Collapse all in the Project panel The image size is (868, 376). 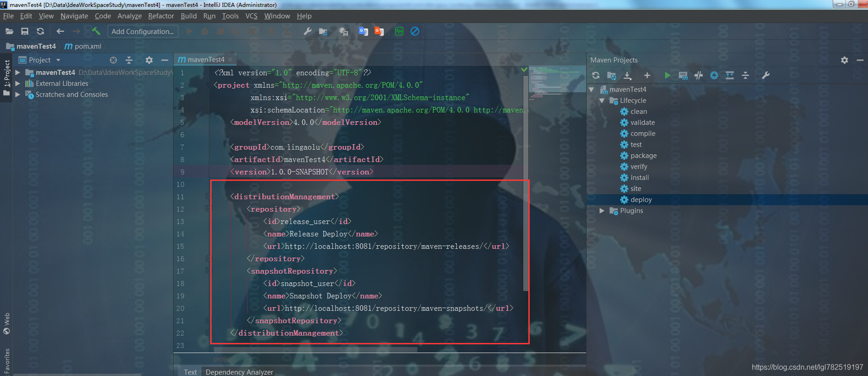coord(129,60)
